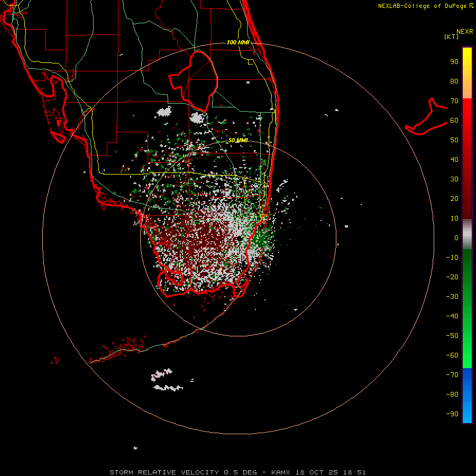Click the 'NEXLAB-College of DuPage' credit text
Screen dimensions: 476x476
pyautogui.click(x=422, y=6)
